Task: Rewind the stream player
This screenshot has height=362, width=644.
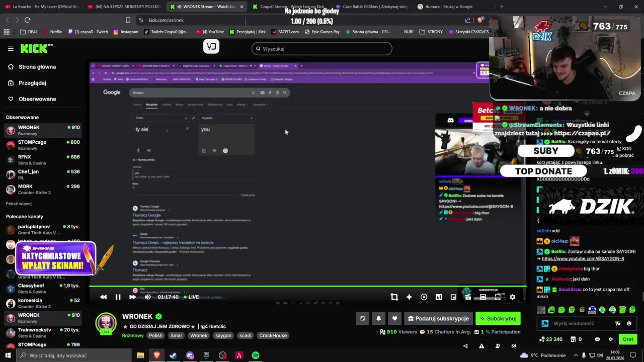Action: coord(103,297)
